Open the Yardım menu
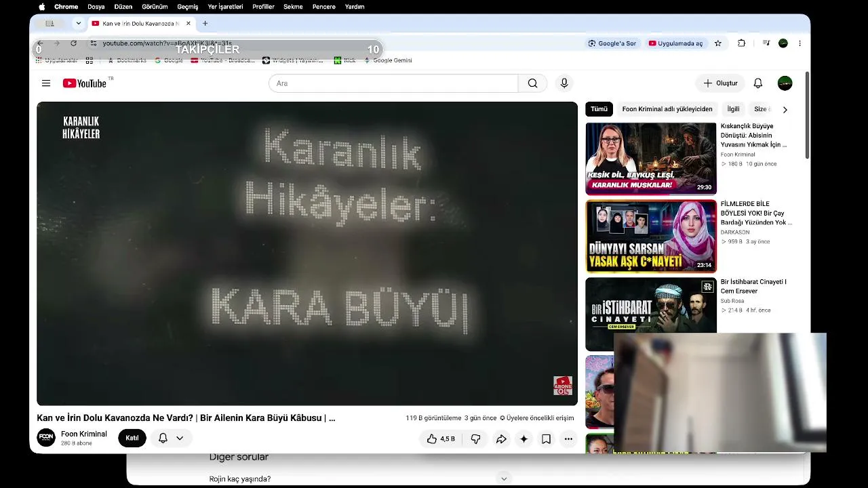868x488 pixels. point(355,7)
